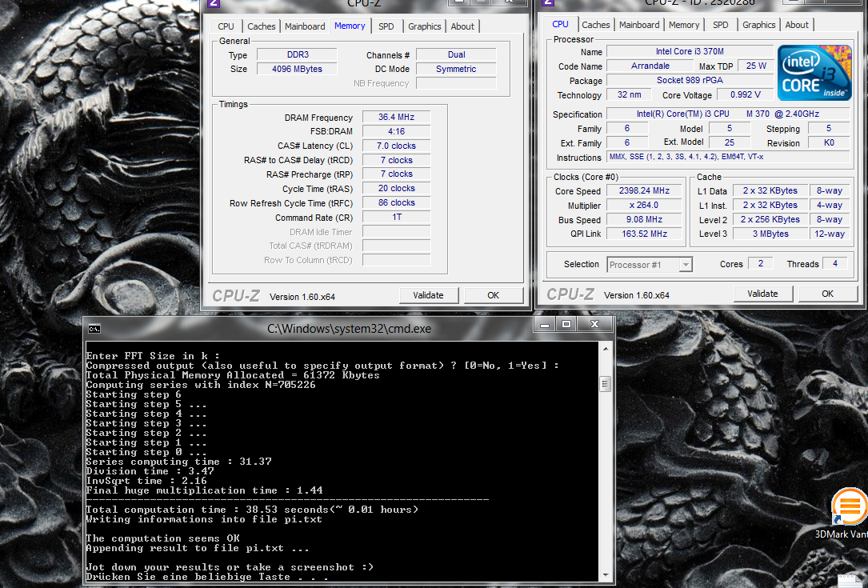Click the Symmetric DC Mode value

tap(456, 69)
